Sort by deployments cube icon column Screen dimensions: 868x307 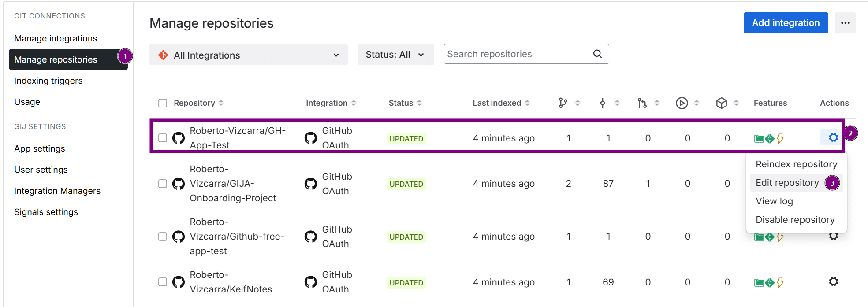tap(721, 103)
